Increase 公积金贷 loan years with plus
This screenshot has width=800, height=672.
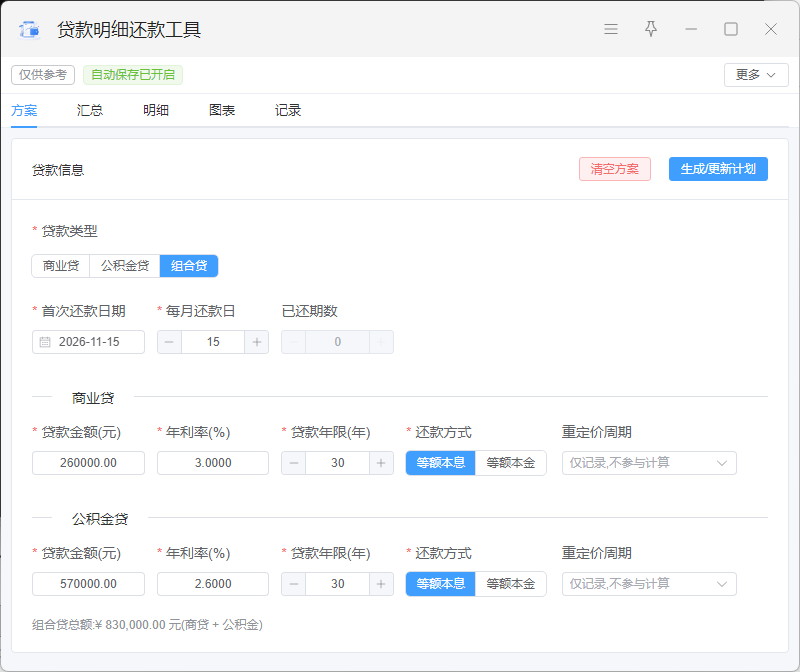point(381,584)
